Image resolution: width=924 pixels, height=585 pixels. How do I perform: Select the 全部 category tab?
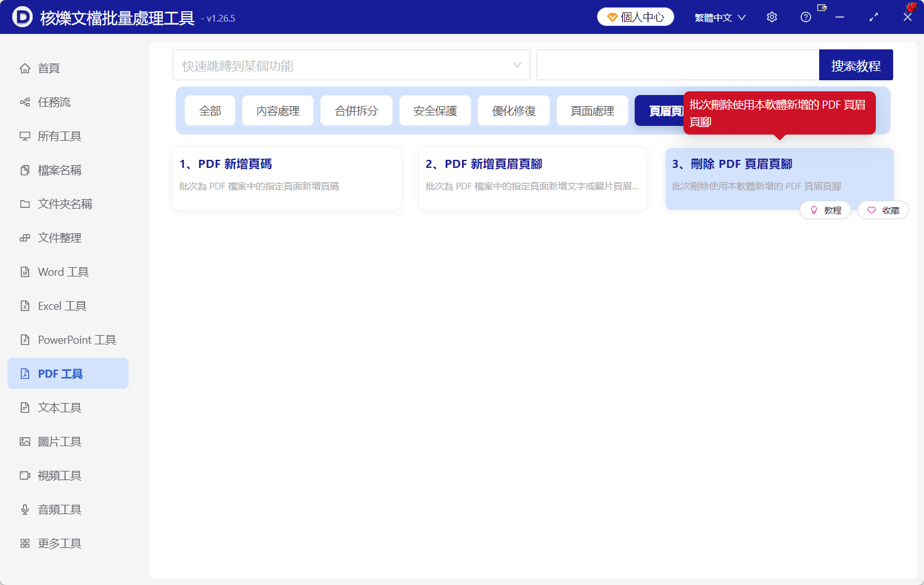click(x=210, y=110)
